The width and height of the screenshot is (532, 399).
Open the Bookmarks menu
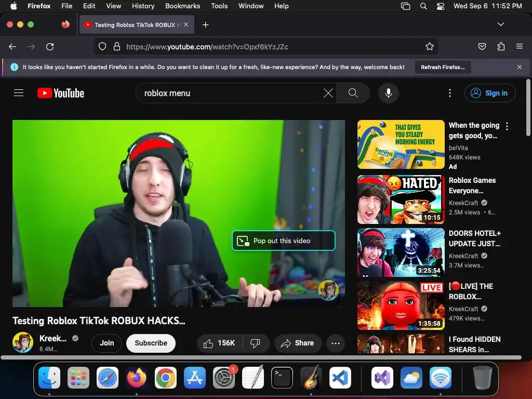[x=182, y=6]
